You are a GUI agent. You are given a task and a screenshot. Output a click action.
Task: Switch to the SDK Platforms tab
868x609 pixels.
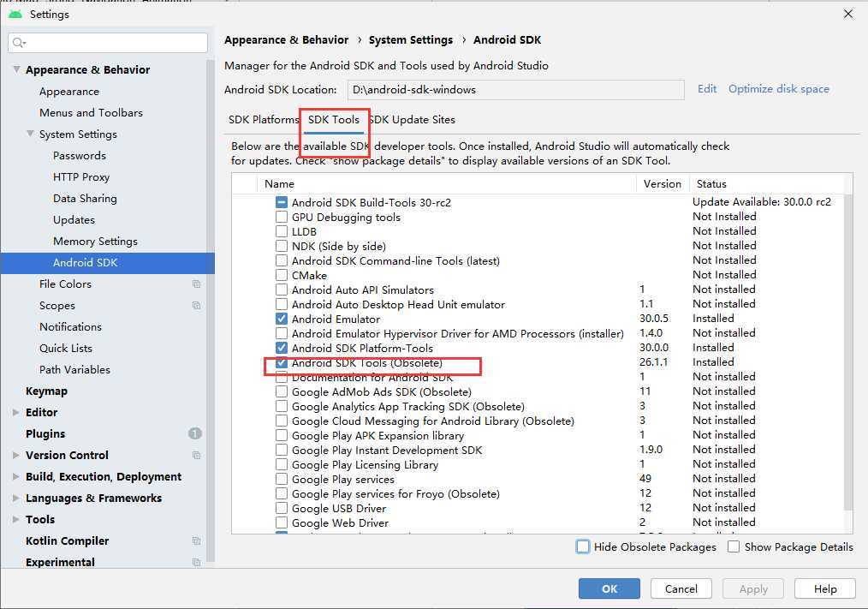(x=263, y=120)
